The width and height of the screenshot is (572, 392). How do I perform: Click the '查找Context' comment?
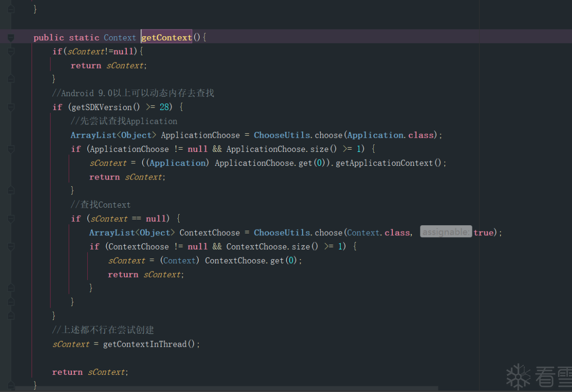pyautogui.click(x=101, y=205)
